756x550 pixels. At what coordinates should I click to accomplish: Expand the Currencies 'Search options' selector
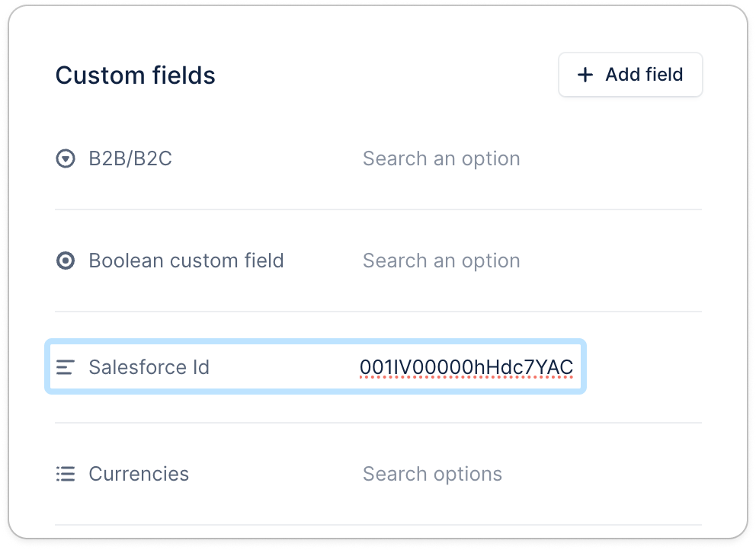tap(432, 475)
